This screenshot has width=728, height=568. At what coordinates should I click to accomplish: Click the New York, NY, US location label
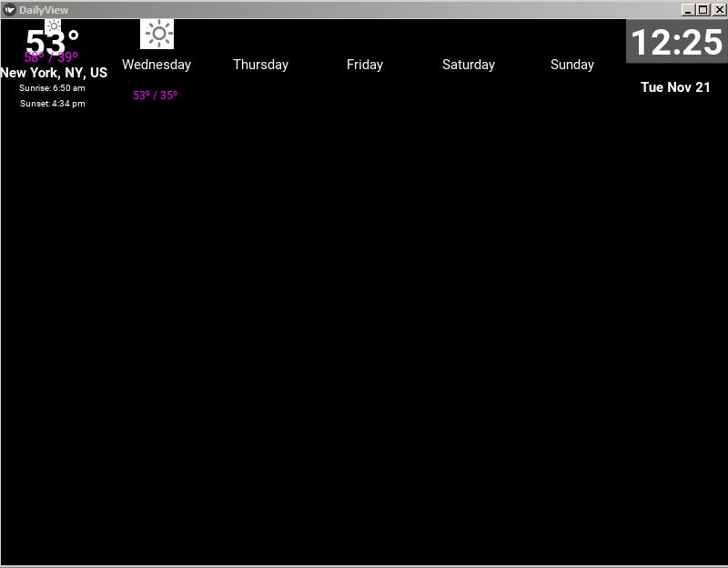click(53, 73)
